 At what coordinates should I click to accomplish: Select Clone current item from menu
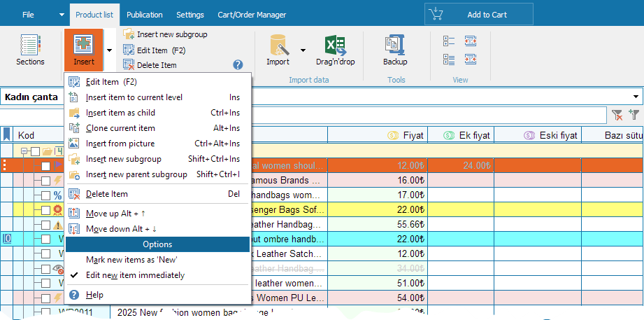coord(120,128)
